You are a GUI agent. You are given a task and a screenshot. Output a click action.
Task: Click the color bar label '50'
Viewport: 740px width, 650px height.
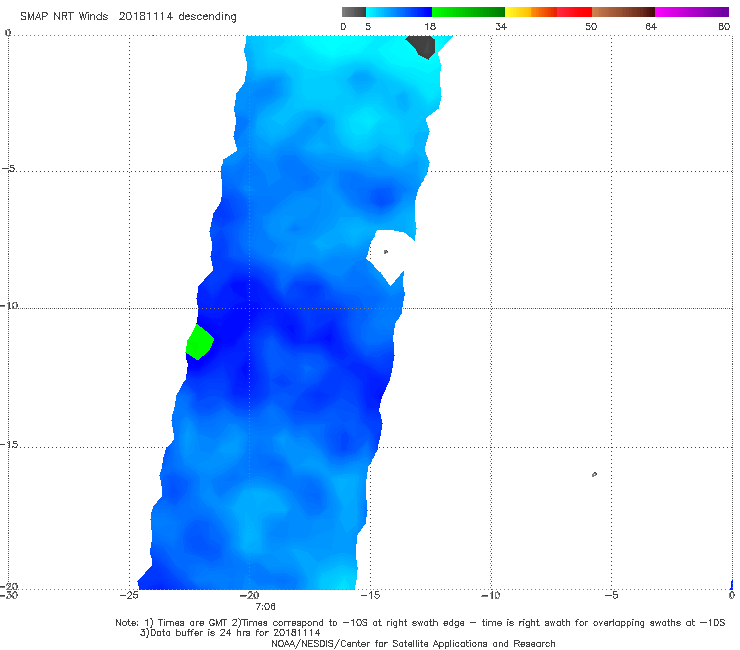point(591,26)
